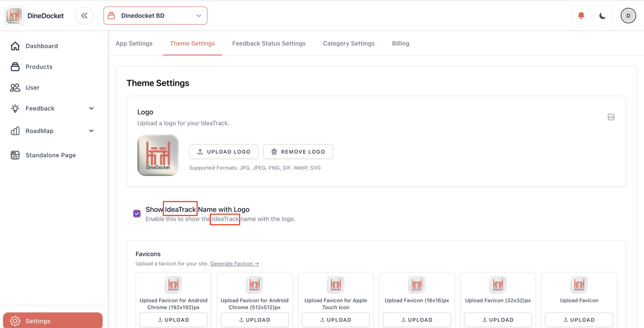Collapse sidebar with double-chevron icon

point(84,16)
